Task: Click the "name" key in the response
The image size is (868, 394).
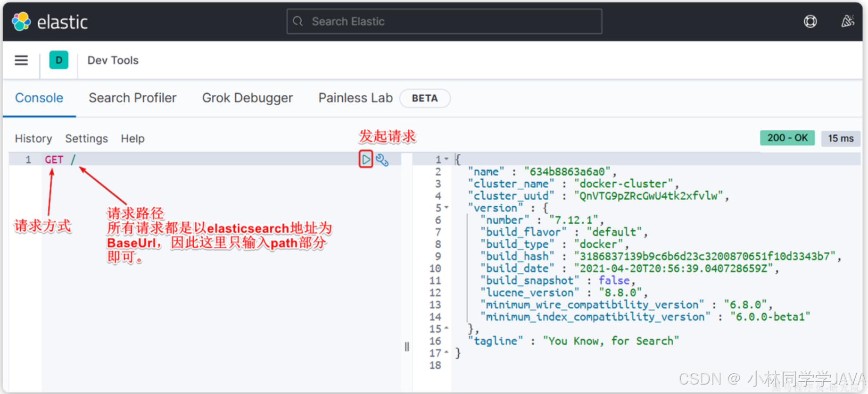Action: tap(486, 172)
